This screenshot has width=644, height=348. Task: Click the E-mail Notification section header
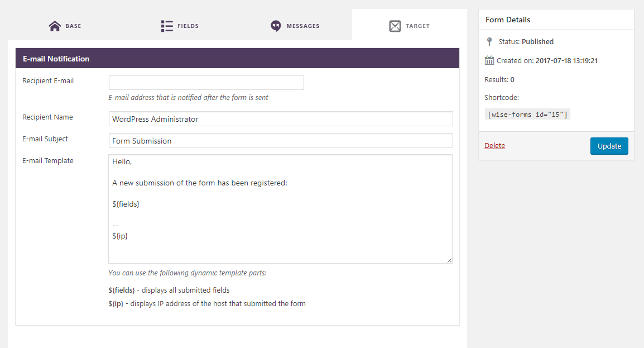coord(237,58)
